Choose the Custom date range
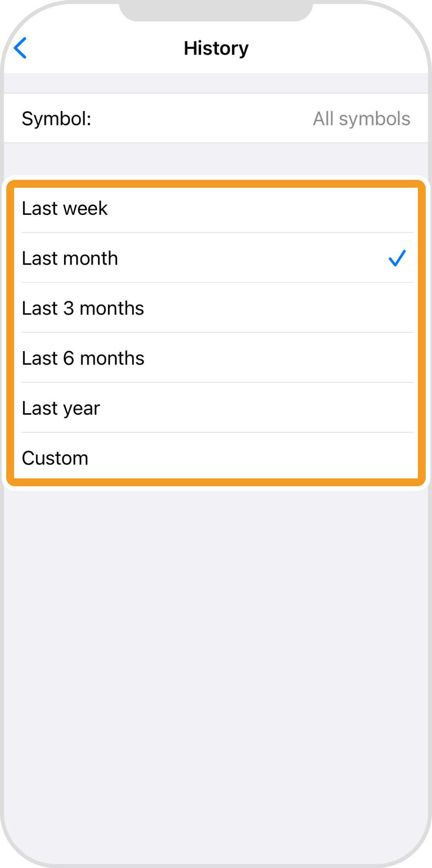The image size is (432, 868). tap(55, 458)
